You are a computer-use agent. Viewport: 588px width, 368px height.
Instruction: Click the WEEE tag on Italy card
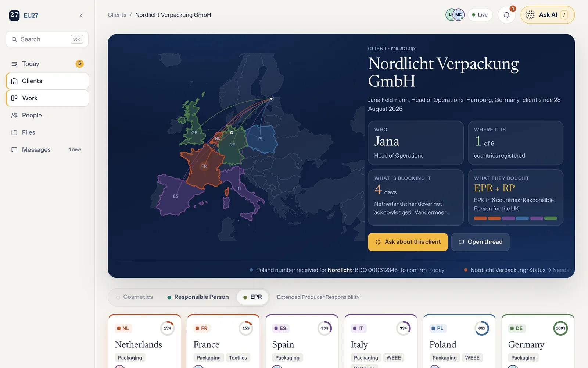click(394, 358)
